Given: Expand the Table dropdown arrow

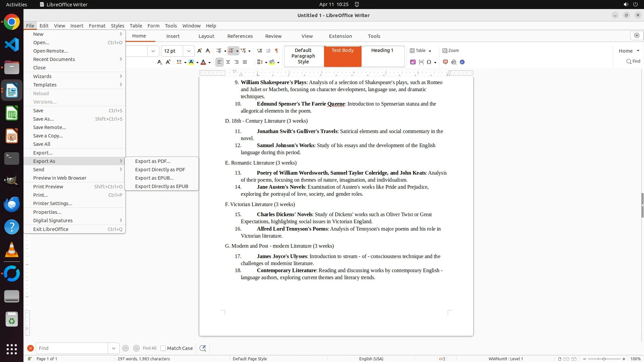Looking at the screenshot, I should pyautogui.click(x=430, y=51).
